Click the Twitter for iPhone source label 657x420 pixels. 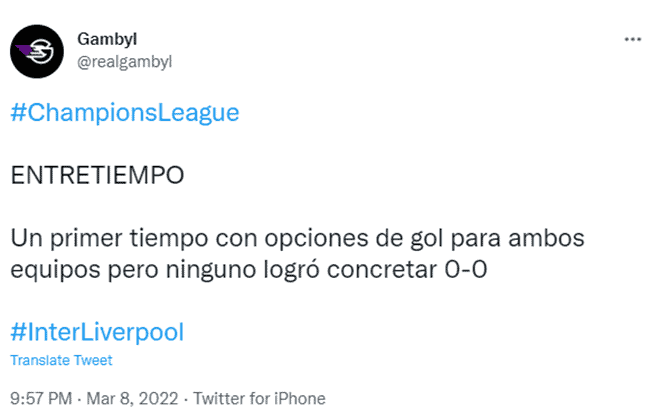[x=259, y=399]
